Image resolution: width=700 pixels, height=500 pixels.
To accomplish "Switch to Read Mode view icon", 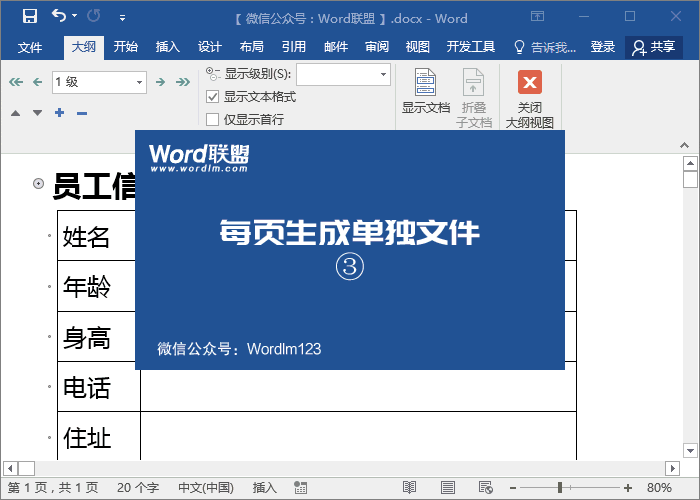I will pos(409,488).
